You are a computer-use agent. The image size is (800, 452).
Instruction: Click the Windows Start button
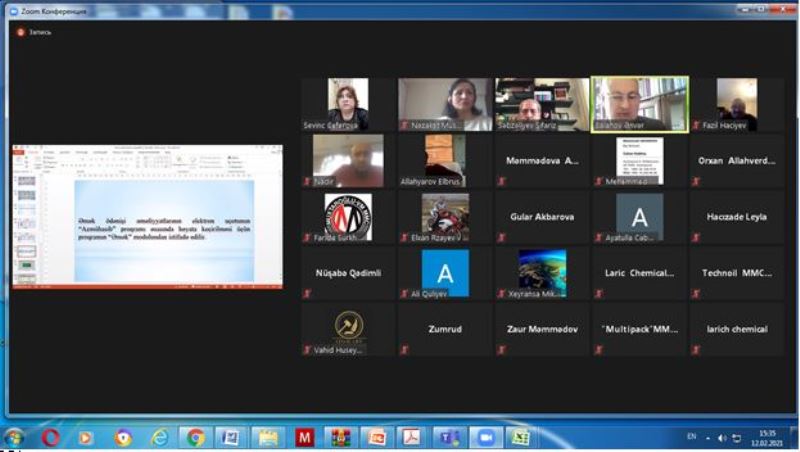pos(14,438)
